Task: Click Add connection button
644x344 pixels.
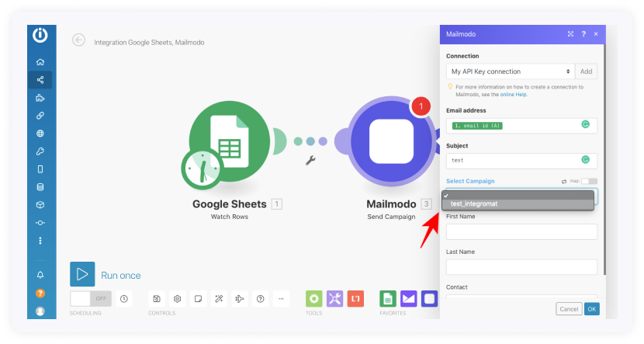Action: [x=586, y=71]
